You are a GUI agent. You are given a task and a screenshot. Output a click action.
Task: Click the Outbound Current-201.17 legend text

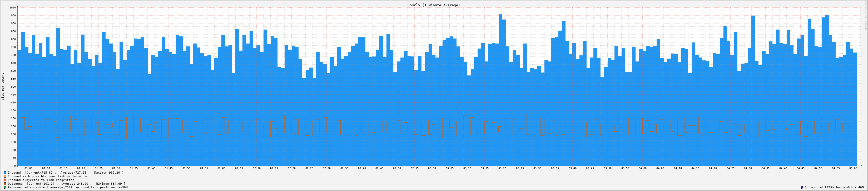click(66, 184)
